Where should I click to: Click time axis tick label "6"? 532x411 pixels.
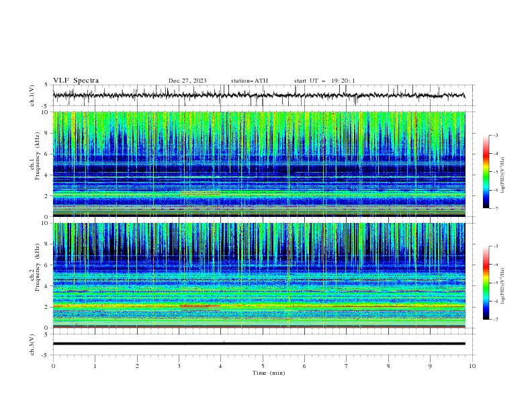[x=304, y=366]
